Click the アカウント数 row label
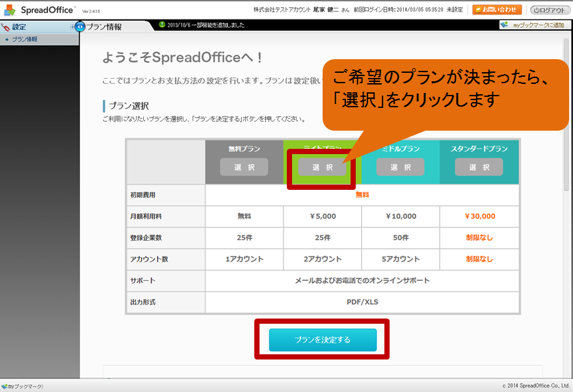Image resolution: width=573 pixels, height=392 pixels. 149,259
